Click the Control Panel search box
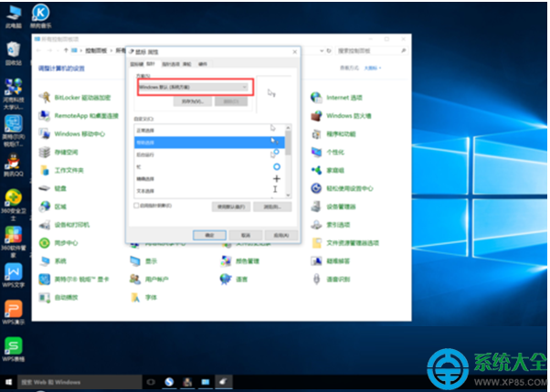This screenshot has width=550, height=392. tap(372, 51)
